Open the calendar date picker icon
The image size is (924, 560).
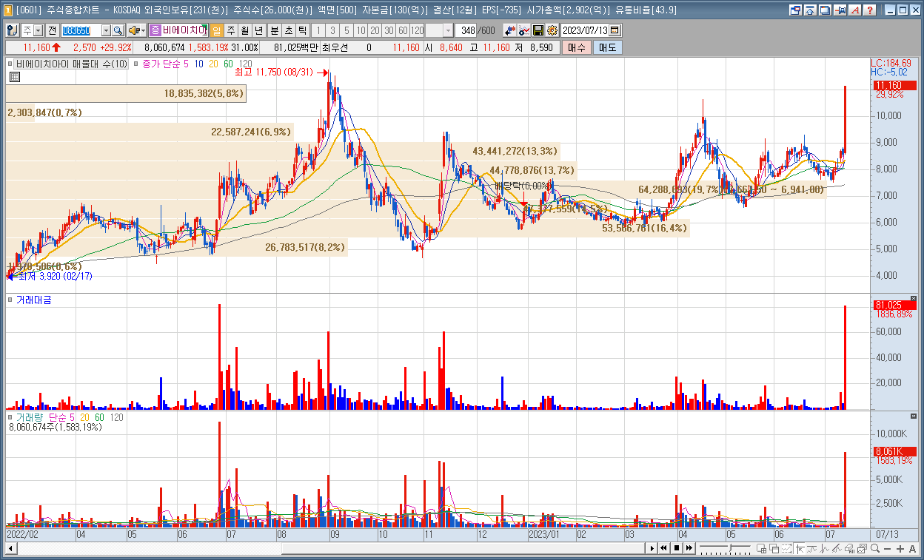point(615,30)
